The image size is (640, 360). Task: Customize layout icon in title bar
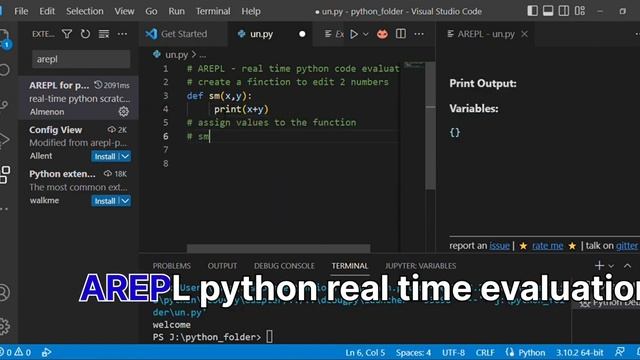point(580,11)
